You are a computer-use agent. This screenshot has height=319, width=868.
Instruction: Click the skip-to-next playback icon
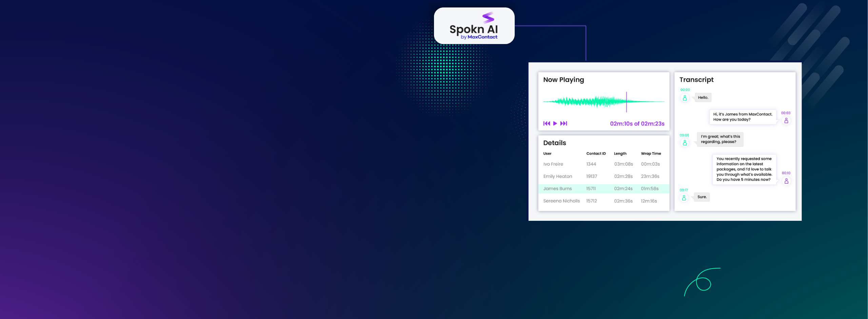[564, 123]
